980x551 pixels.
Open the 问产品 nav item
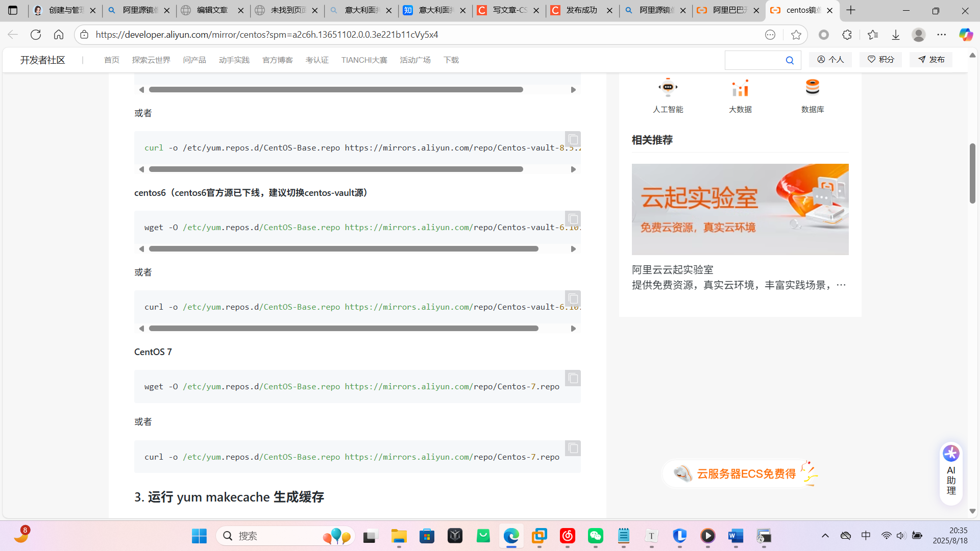(x=194, y=60)
